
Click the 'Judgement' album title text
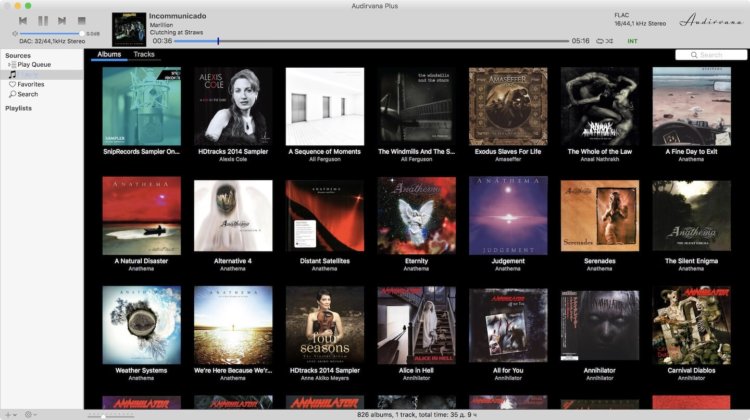click(508, 261)
